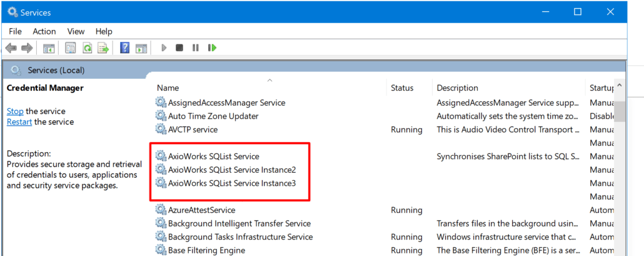Click the Back arrow toolbar icon
Screen dimensions: 644x256
tap(11, 48)
